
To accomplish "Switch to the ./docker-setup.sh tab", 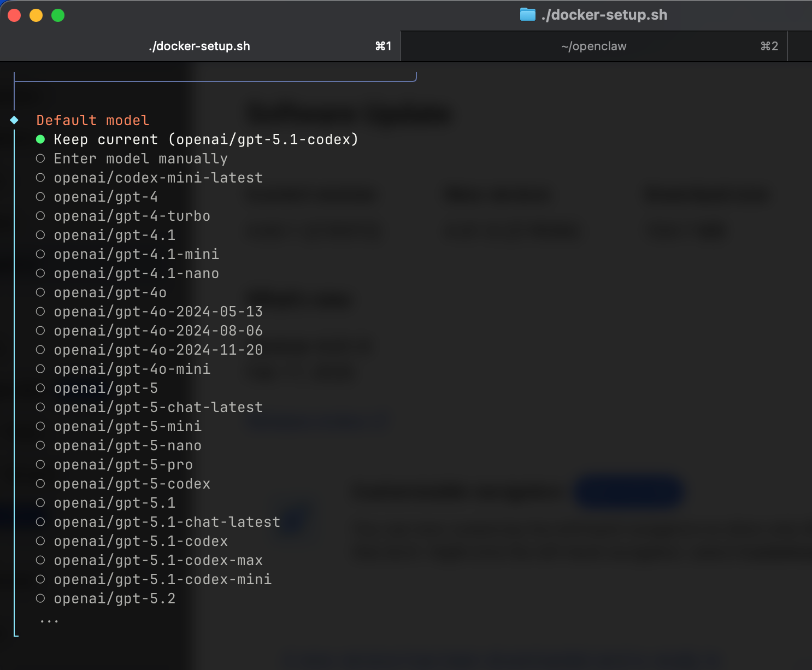I will (x=199, y=46).
